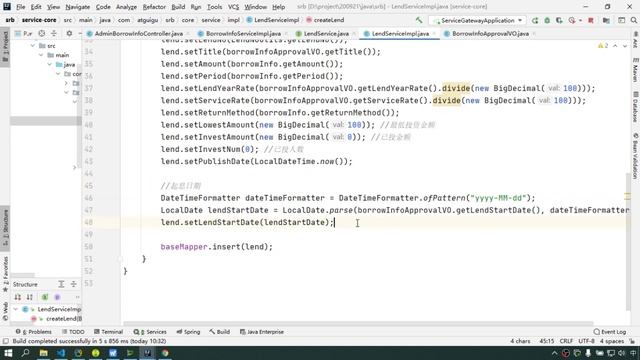Click the warnings count indicator in editor
This screenshot has width=640, height=360.
point(603,46)
